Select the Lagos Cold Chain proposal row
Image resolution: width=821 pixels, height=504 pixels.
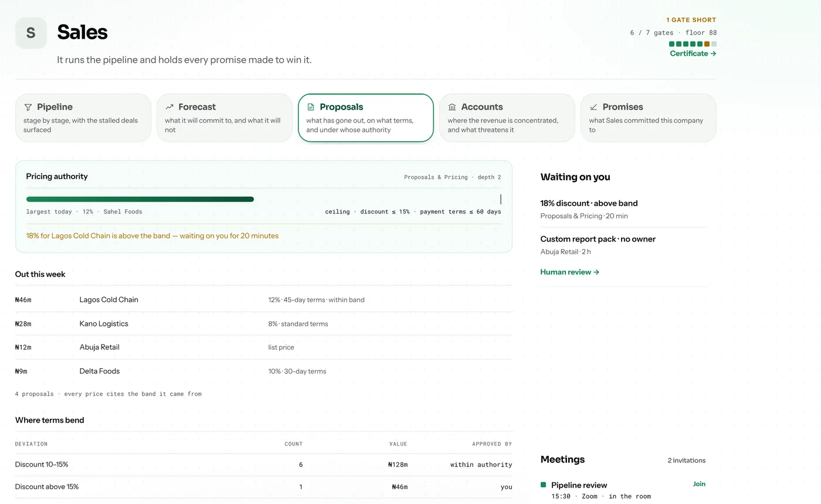(264, 299)
